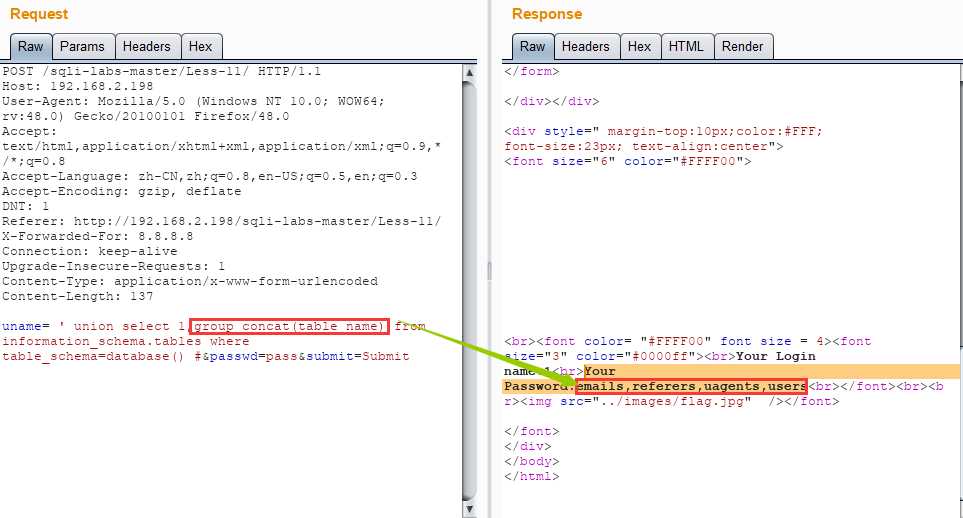Open the Request Hex tab

pos(200,47)
